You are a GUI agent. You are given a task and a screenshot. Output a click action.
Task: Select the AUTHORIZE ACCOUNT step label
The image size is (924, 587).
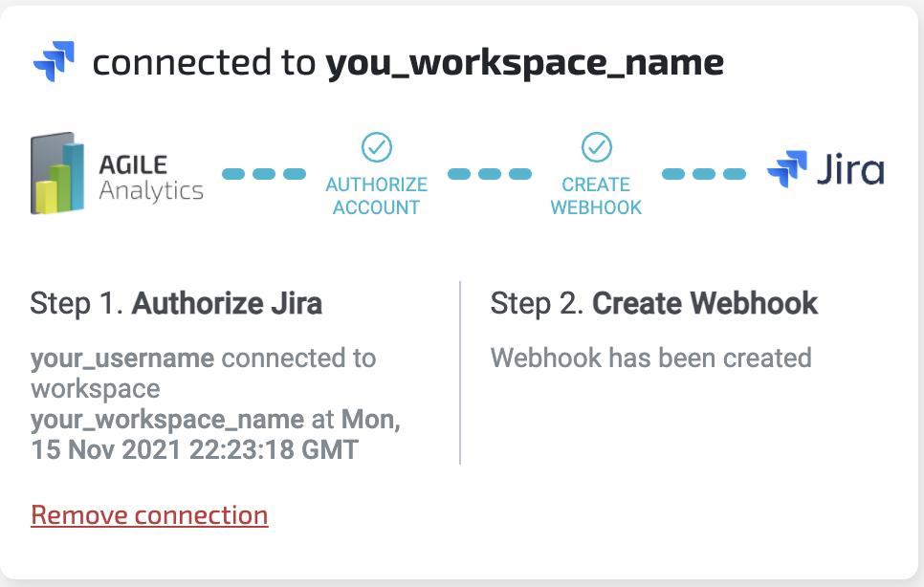(376, 195)
